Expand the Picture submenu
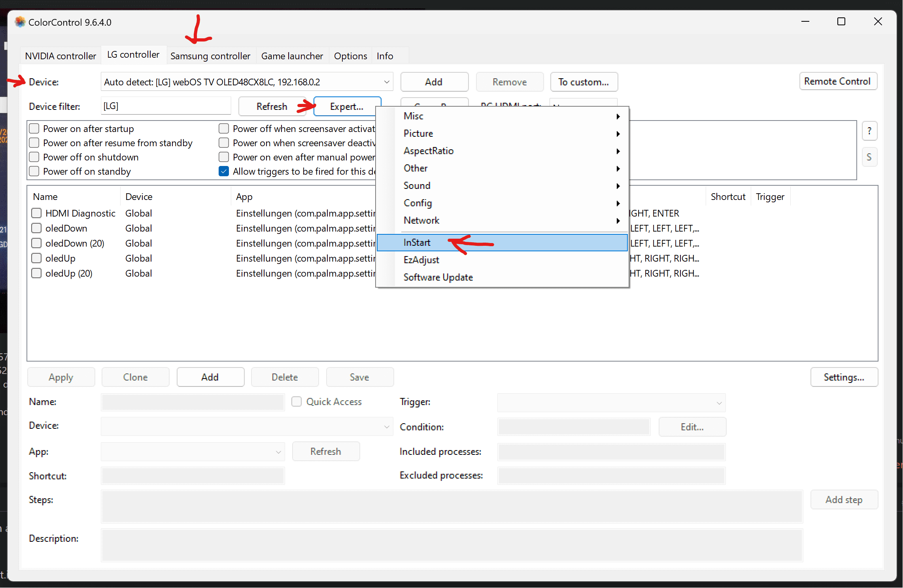Viewport: 903px width, 588px height. tap(502, 133)
